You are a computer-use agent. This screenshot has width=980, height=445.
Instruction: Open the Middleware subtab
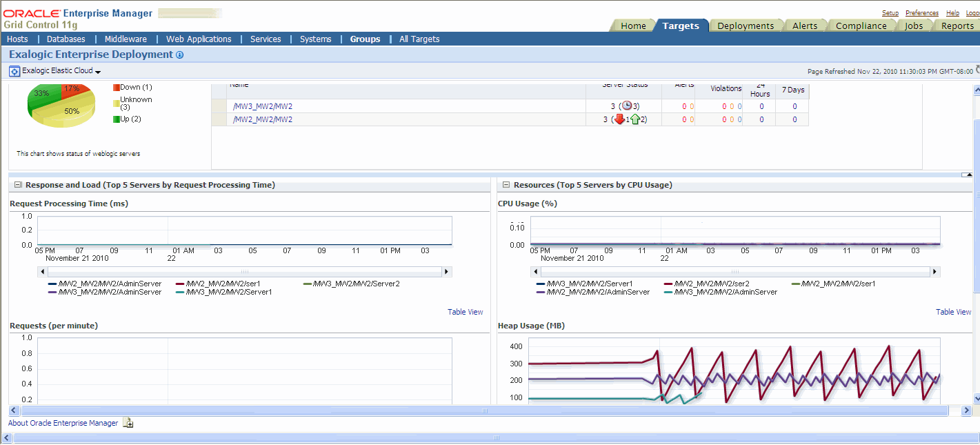click(126, 39)
